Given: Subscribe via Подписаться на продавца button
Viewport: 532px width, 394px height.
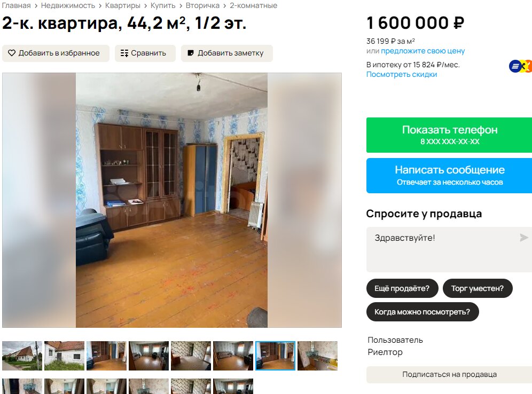Looking at the screenshot, I should click(449, 375).
